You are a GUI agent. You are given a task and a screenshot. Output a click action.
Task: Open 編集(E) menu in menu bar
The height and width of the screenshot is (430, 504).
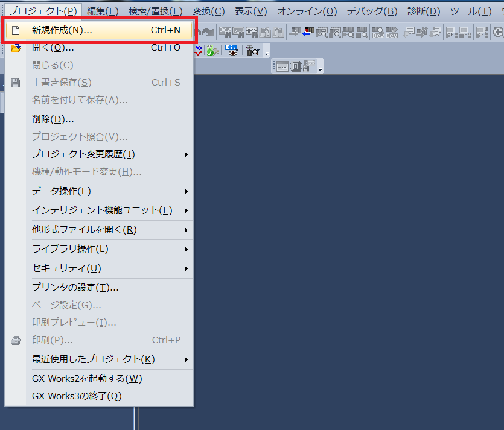(x=103, y=11)
